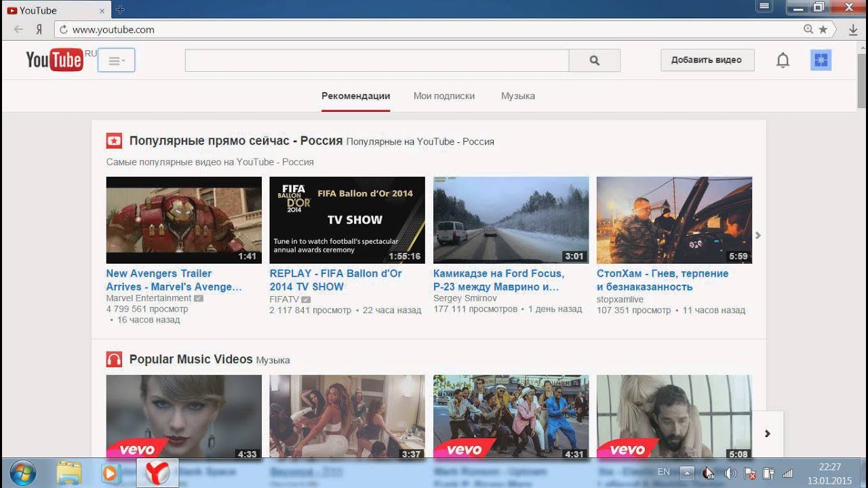Open volume speaker tray icon
The height and width of the screenshot is (488, 868).
pyautogui.click(x=730, y=473)
